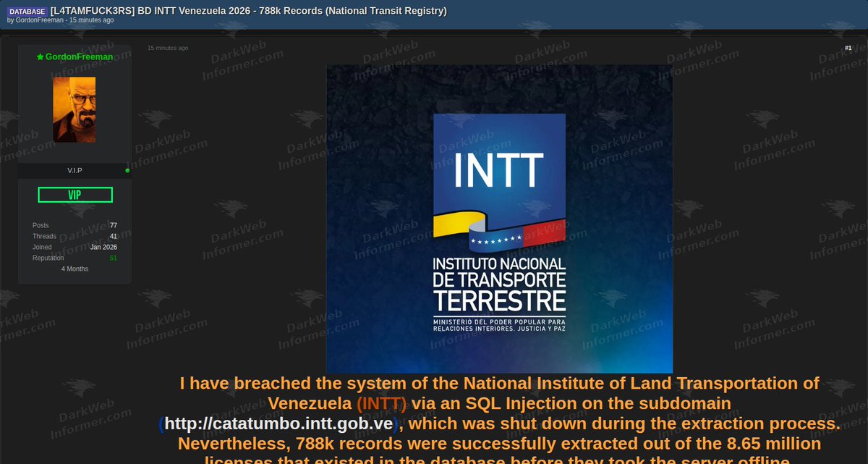The height and width of the screenshot is (464, 868).
Task: Click the DATABASE tag badge in thread title
Action: [26, 11]
